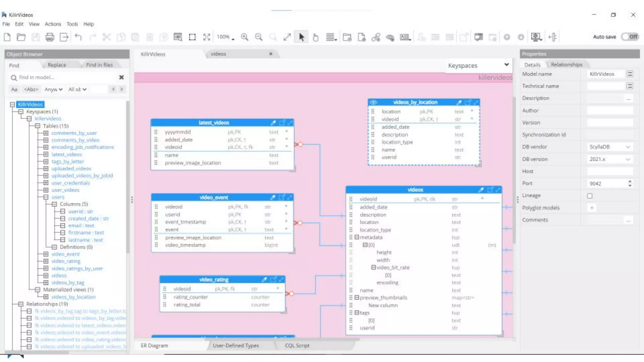
Task: Select the comments_by_user table link
Action: click(74, 133)
